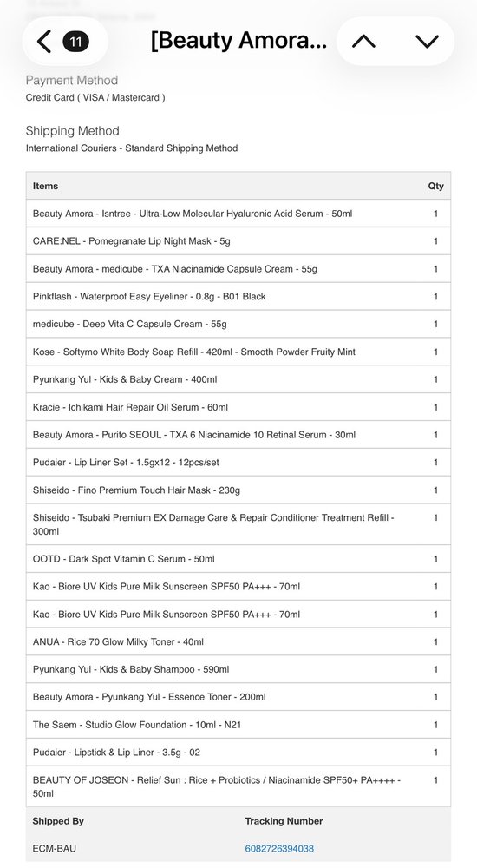The image size is (477, 868).
Task: Select the Kose Softymo White Body Soap row
Action: pos(238,352)
